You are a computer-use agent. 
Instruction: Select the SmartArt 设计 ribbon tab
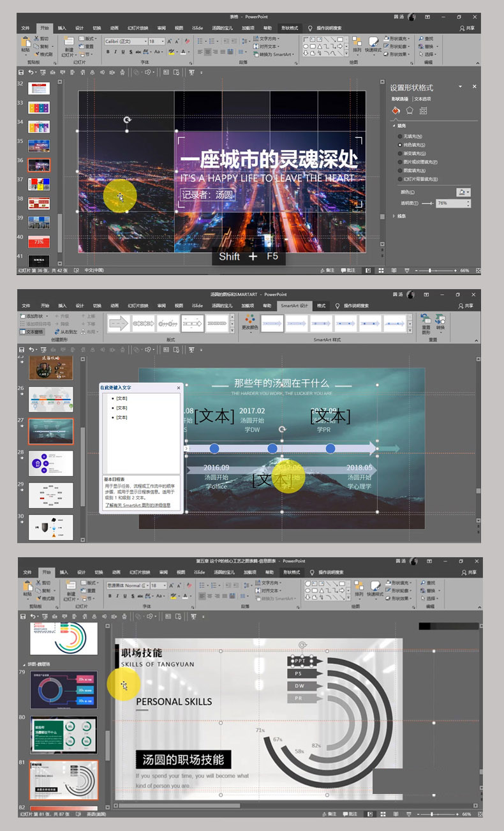[294, 306]
